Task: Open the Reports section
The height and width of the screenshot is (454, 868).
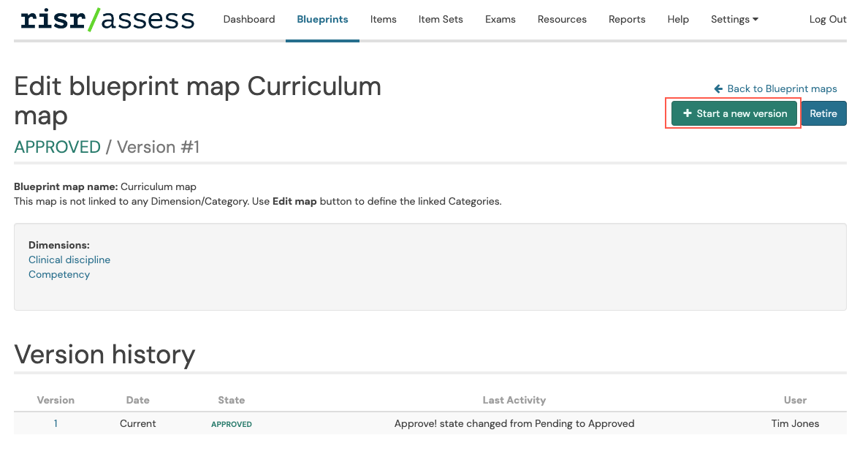Action: (x=626, y=19)
